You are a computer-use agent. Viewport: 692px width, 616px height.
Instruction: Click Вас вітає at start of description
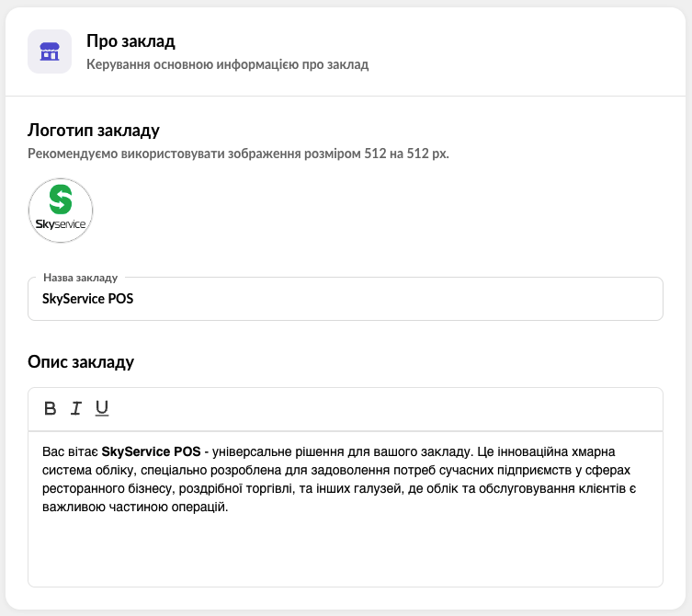click(70, 452)
